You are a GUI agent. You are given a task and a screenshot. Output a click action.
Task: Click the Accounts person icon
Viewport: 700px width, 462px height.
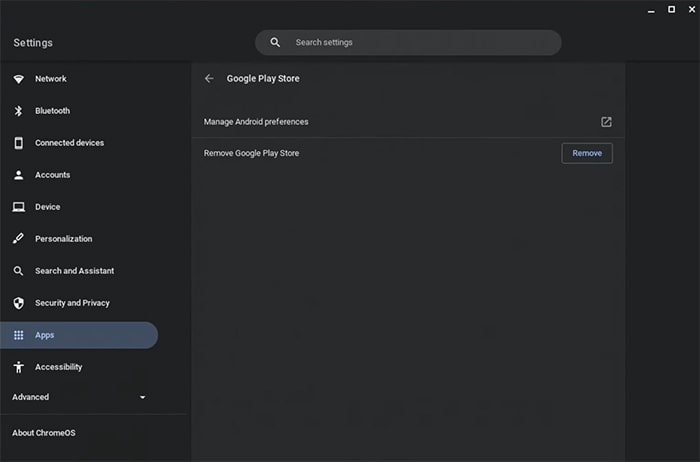(x=18, y=175)
